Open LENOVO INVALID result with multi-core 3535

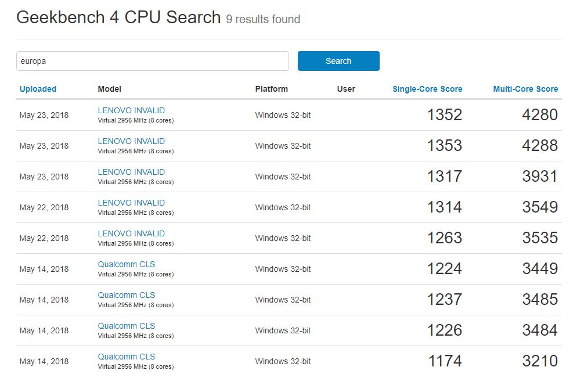tap(131, 233)
